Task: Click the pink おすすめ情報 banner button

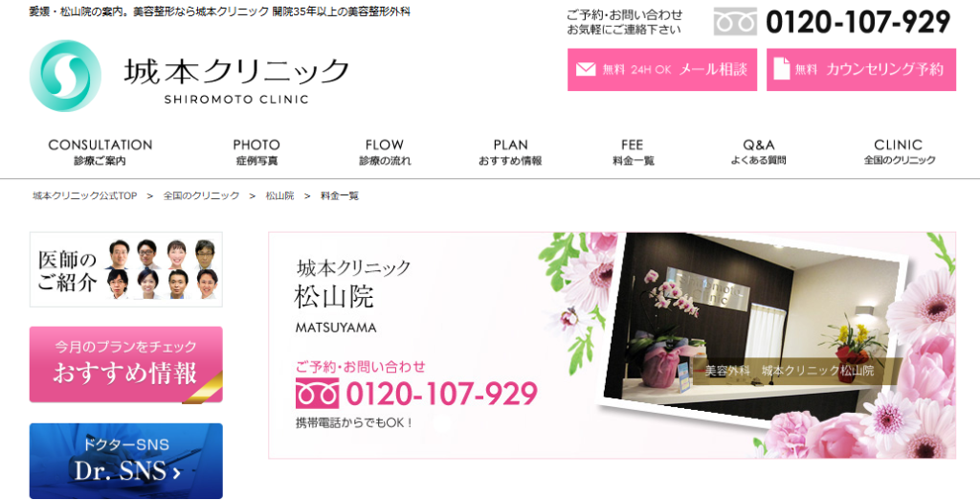Action: pos(126,364)
